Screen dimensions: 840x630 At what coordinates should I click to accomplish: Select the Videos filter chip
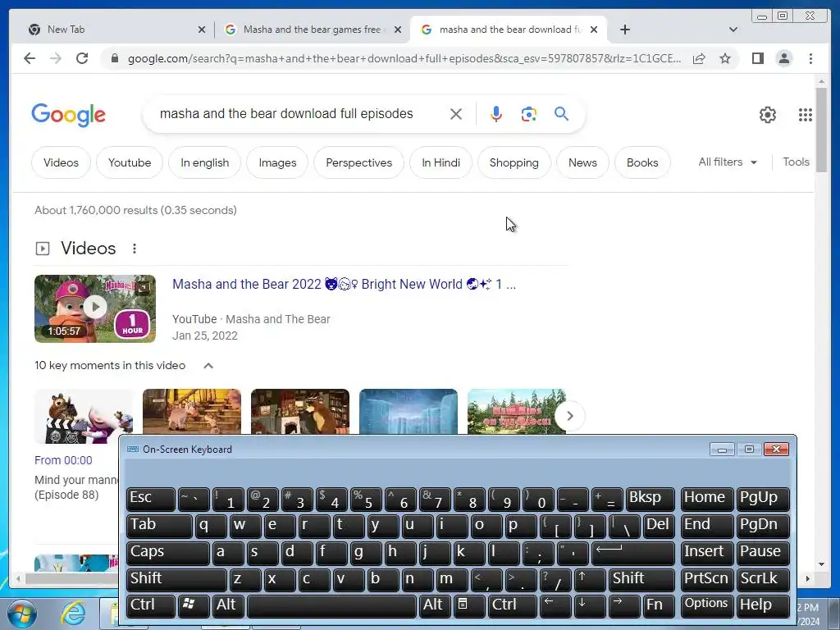tap(61, 162)
